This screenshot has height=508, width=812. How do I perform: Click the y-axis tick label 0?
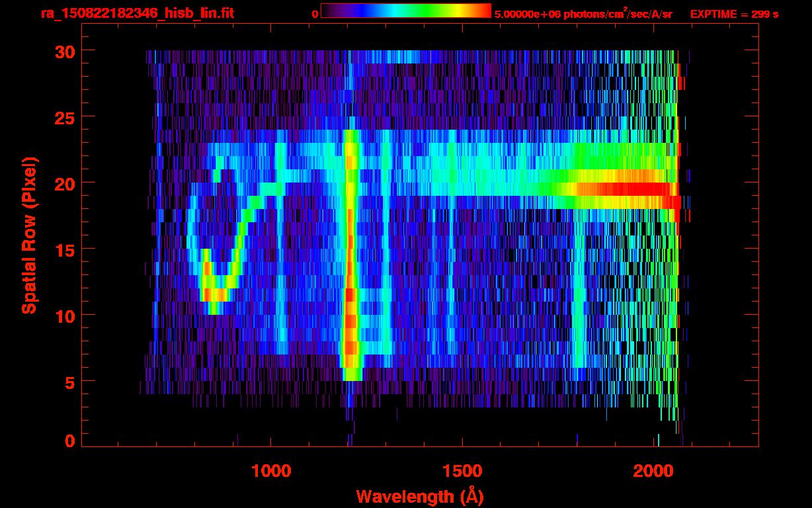[x=69, y=441]
